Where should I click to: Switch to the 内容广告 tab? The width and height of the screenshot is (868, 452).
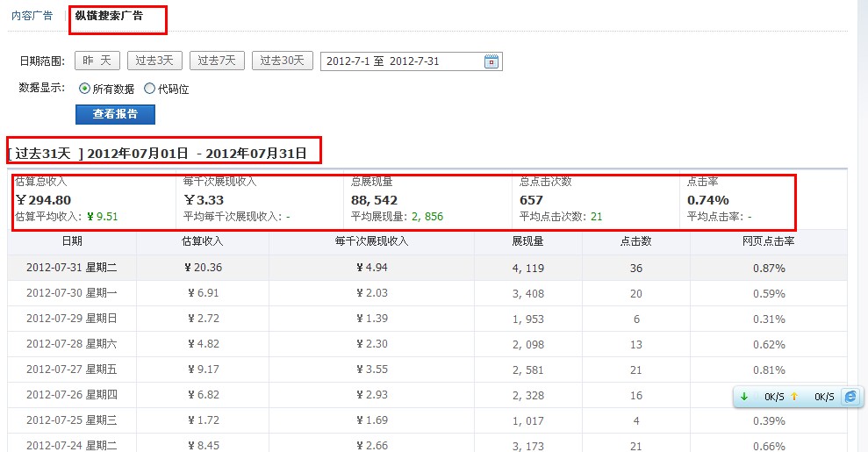tap(32, 16)
